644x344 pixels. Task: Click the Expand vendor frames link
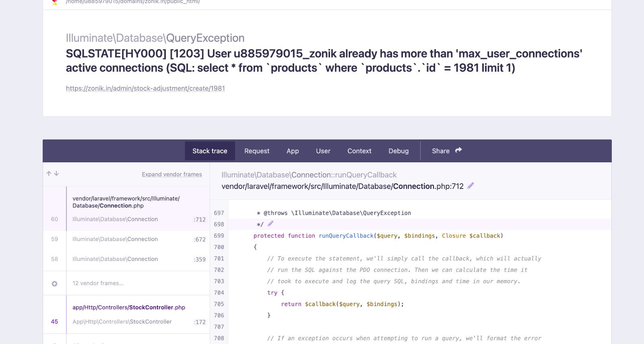(172, 174)
